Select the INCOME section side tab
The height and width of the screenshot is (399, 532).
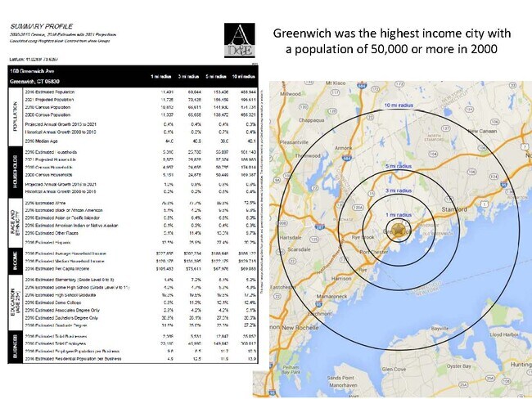tap(16, 265)
